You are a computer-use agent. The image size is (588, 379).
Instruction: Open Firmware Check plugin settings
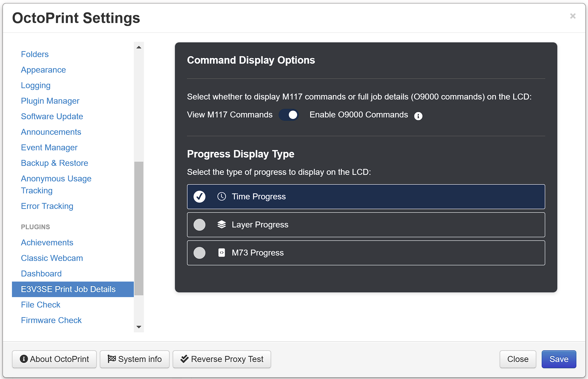pyautogui.click(x=51, y=320)
